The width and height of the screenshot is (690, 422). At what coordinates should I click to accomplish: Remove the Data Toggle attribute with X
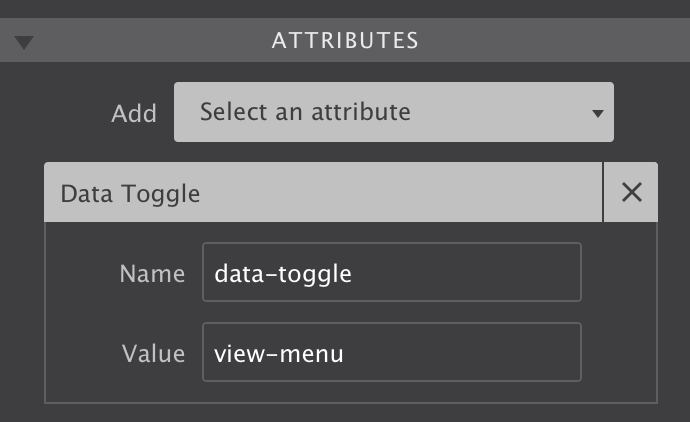[631, 192]
